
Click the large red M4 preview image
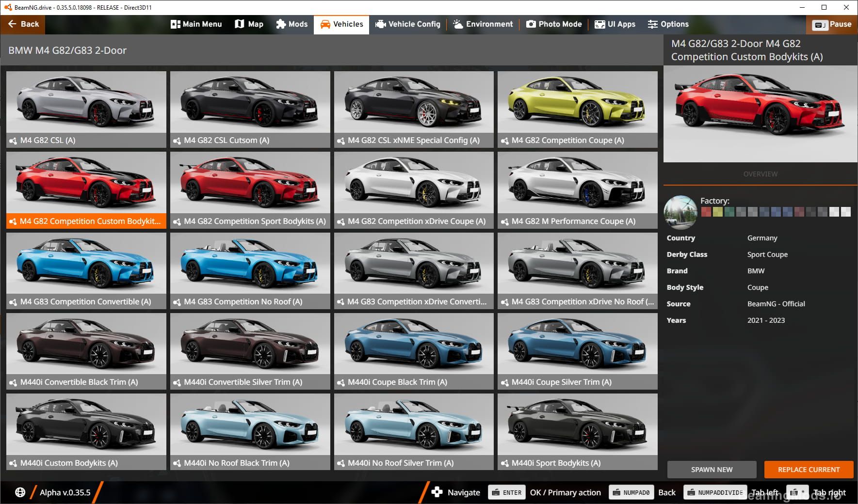click(760, 114)
